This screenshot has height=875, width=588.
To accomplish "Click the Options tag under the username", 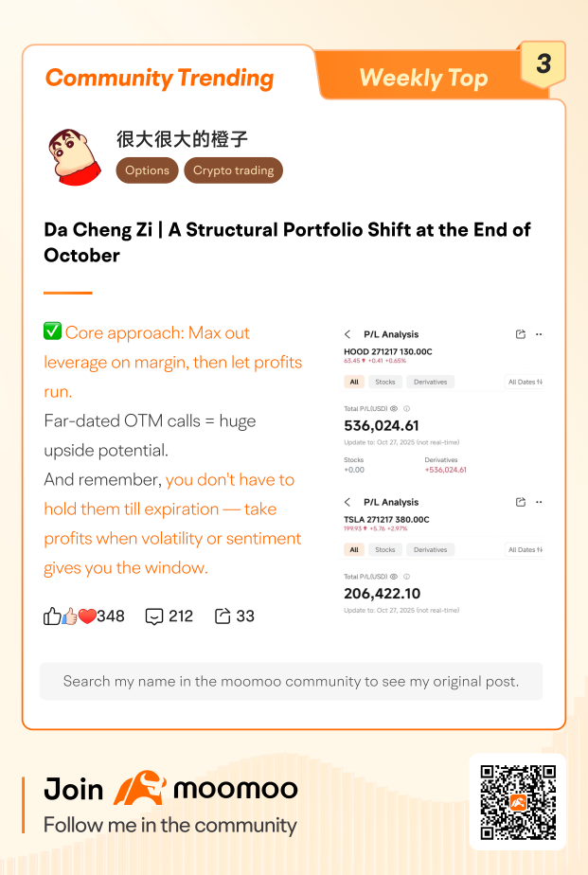I will click(x=147, y=170).
